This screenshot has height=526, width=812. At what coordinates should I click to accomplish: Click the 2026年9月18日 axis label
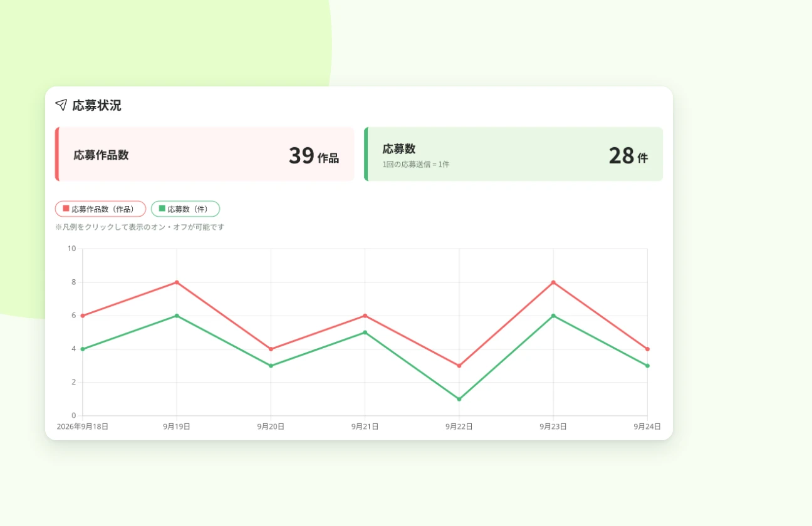[x=83, y=426]
